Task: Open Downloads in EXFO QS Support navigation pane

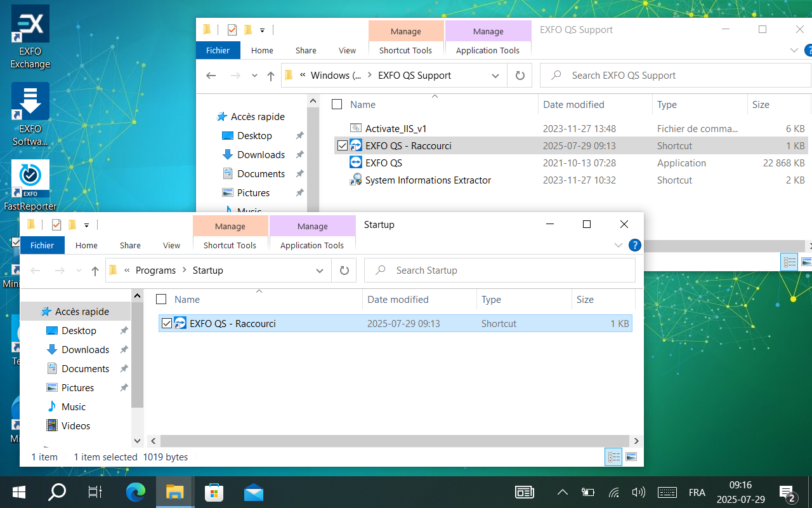Action: 261,155
